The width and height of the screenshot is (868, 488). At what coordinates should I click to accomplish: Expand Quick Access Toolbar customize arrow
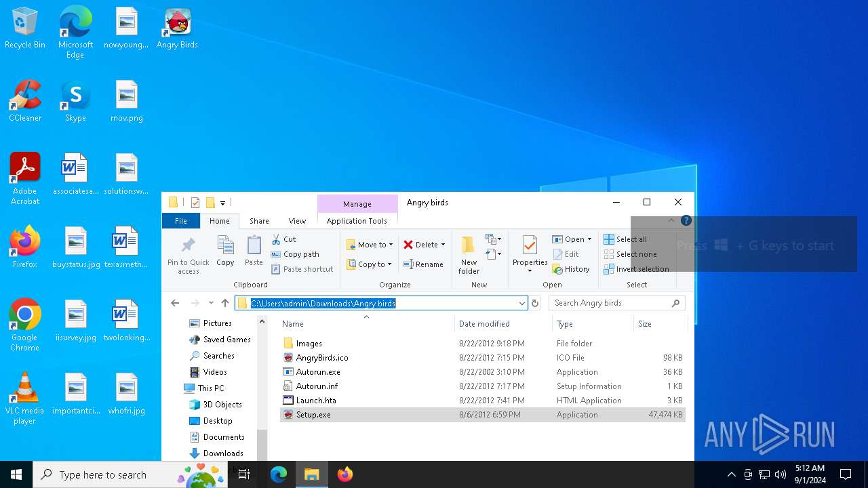[222, 203]
